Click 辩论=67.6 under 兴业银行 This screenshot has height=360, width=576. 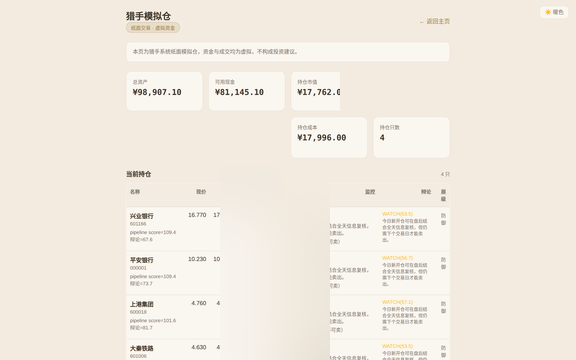pos(141,240)
